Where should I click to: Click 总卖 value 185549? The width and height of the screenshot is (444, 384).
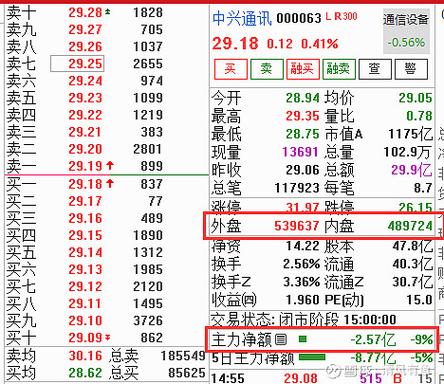183,356
